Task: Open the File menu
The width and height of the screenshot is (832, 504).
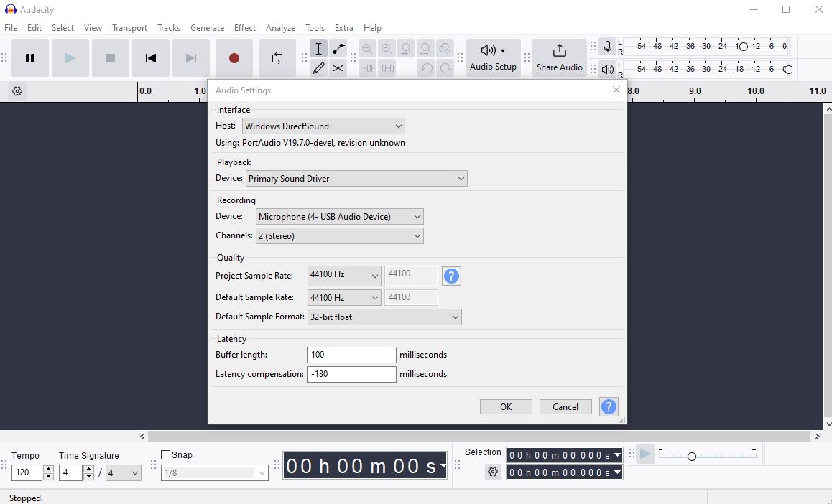Action: click(11, 27)
